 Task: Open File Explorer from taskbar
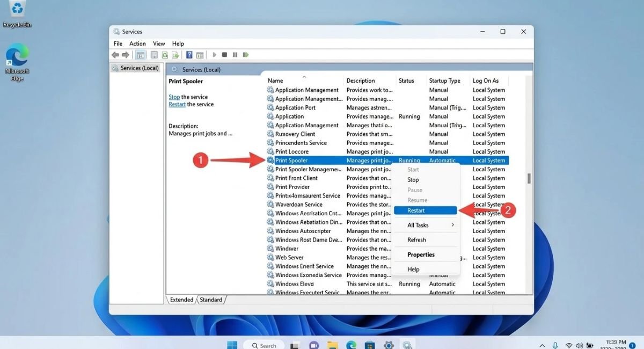tap(333, 345)
